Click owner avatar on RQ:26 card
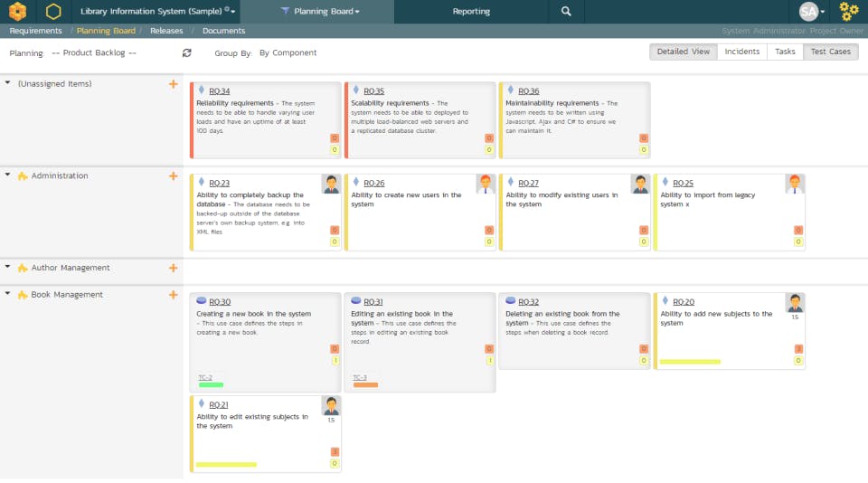868x483 pixels. click(486, 184)
